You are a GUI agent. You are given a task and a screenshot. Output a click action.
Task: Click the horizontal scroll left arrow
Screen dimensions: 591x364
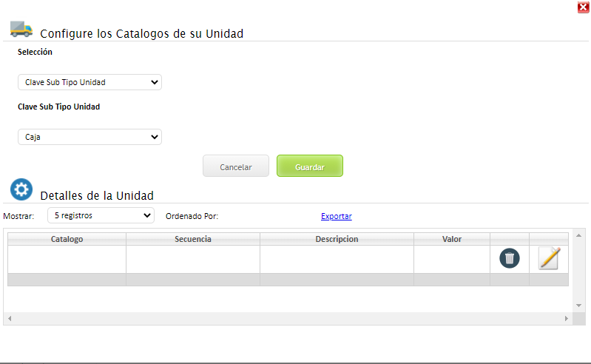coord(9,318)
